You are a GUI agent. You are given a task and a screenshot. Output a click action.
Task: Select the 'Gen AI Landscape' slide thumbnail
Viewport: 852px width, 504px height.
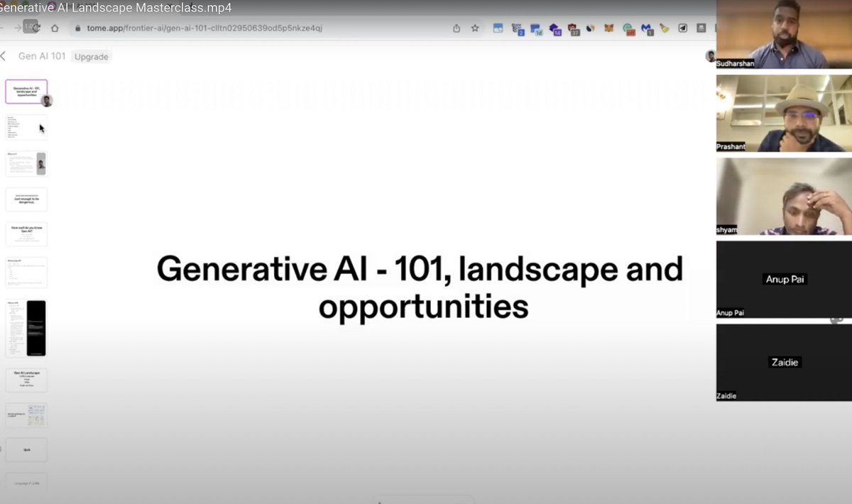click(x=26, y=380)
